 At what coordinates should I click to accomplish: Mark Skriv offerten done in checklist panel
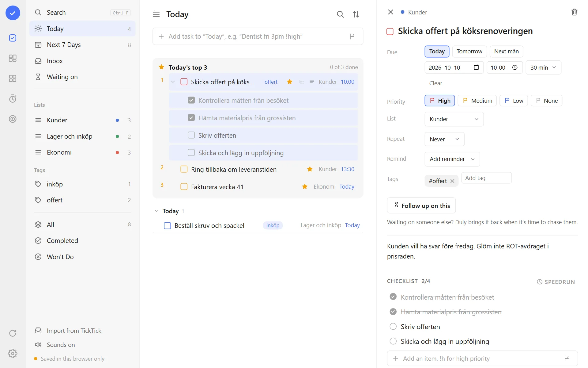[x=393, y=327]
